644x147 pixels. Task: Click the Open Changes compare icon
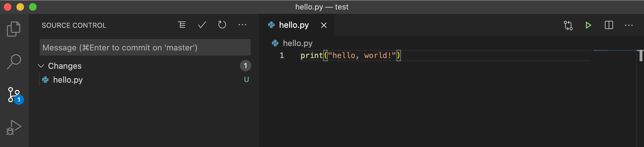point(568,25)
